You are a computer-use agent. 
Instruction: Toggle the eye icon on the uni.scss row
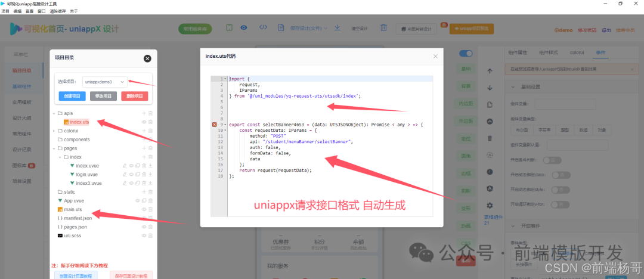coord(144,235)
